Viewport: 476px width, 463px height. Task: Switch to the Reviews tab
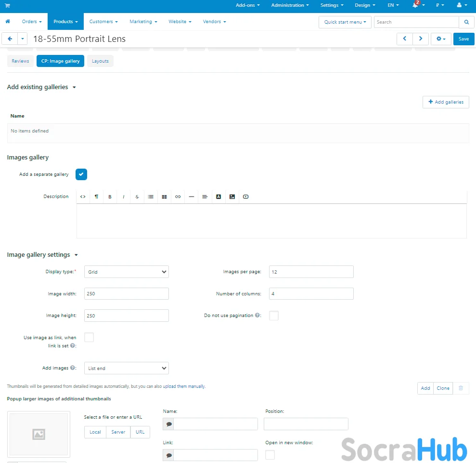pyautogui.click(x=20, y=61)
